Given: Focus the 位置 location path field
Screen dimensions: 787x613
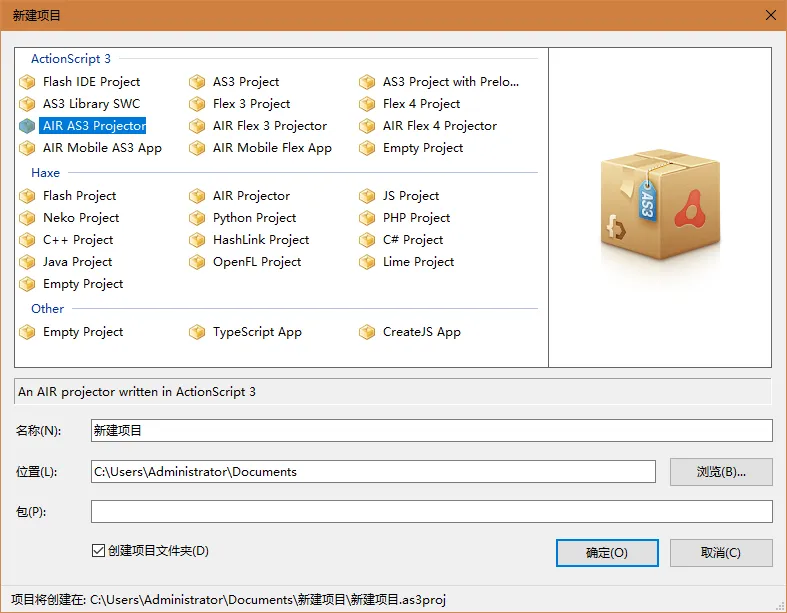Looking at the screenshot, I should (x=373, y=472).
